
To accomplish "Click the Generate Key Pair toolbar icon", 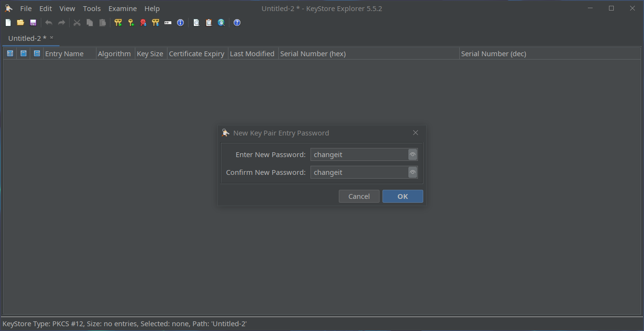I will point(118,23).
